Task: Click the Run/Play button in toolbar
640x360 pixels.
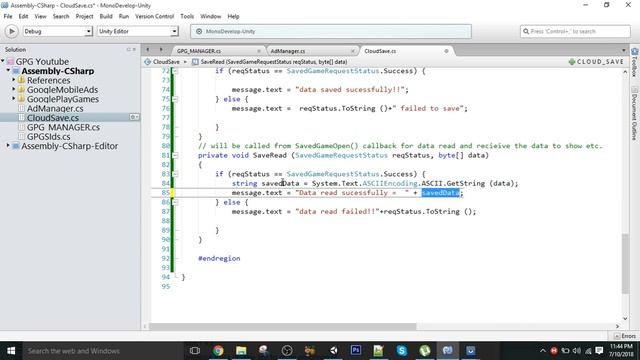Action: click(11, 31)
